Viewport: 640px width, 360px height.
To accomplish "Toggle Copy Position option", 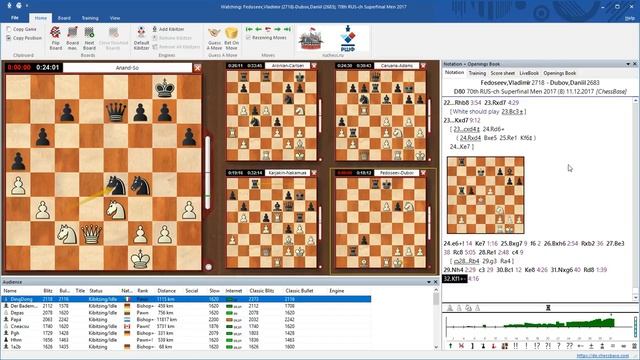I will coord(24,38).
